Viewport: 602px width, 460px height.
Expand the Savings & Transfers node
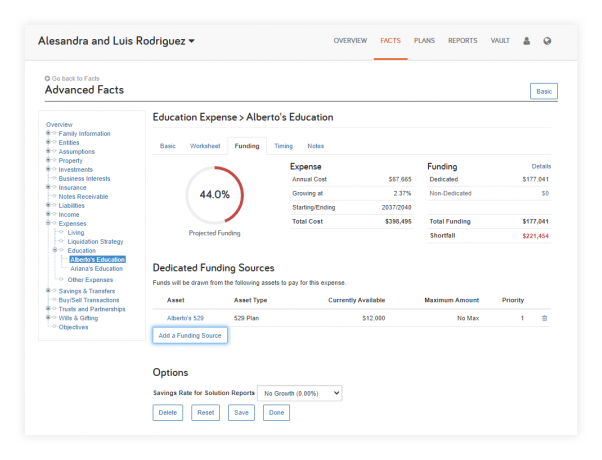(48, 291)
